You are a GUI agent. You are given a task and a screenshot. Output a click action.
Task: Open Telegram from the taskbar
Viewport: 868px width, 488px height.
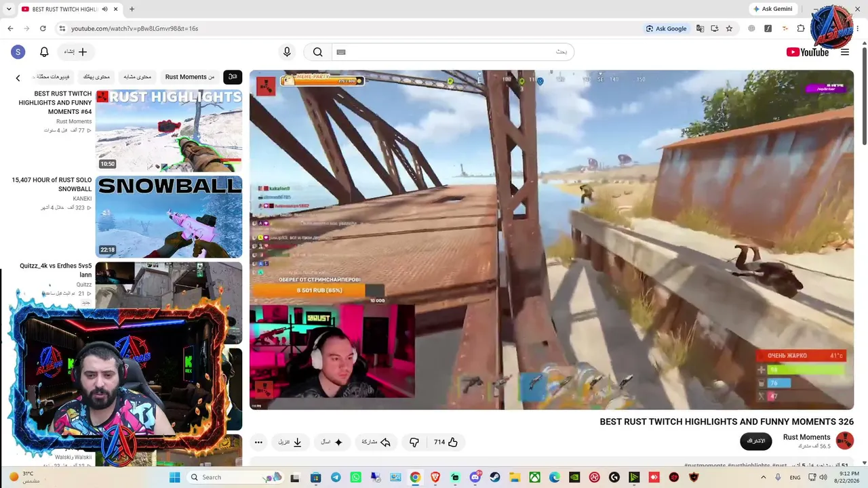click(336, 477)
